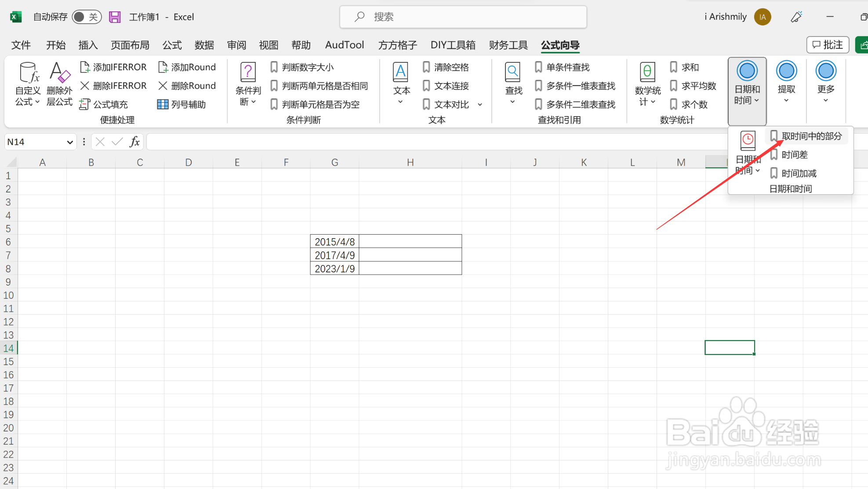
Task: Select 多条件一维表查找 lookup formula
Action: 575,86
